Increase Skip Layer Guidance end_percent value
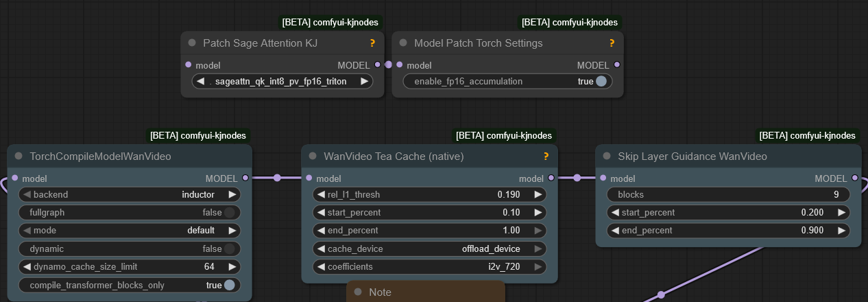The height and width of the screenshot is (302, 868). 842,231
